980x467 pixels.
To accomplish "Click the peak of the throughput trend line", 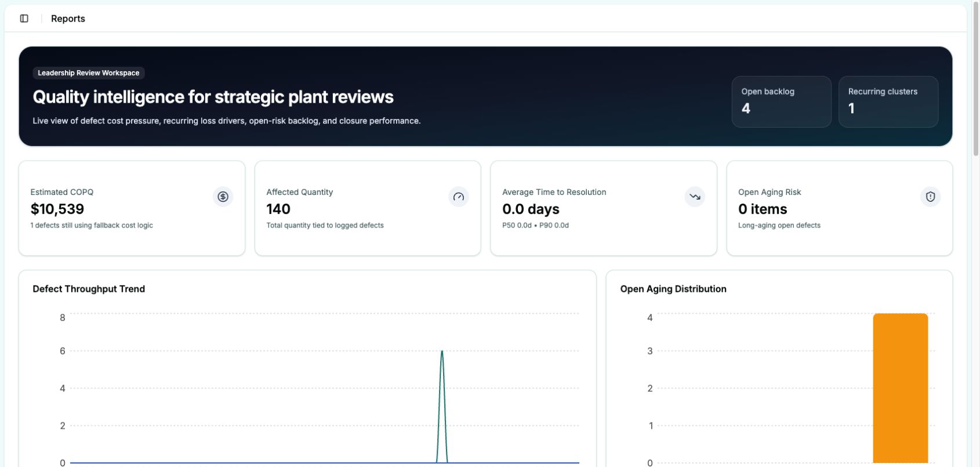I will point(442,351).
